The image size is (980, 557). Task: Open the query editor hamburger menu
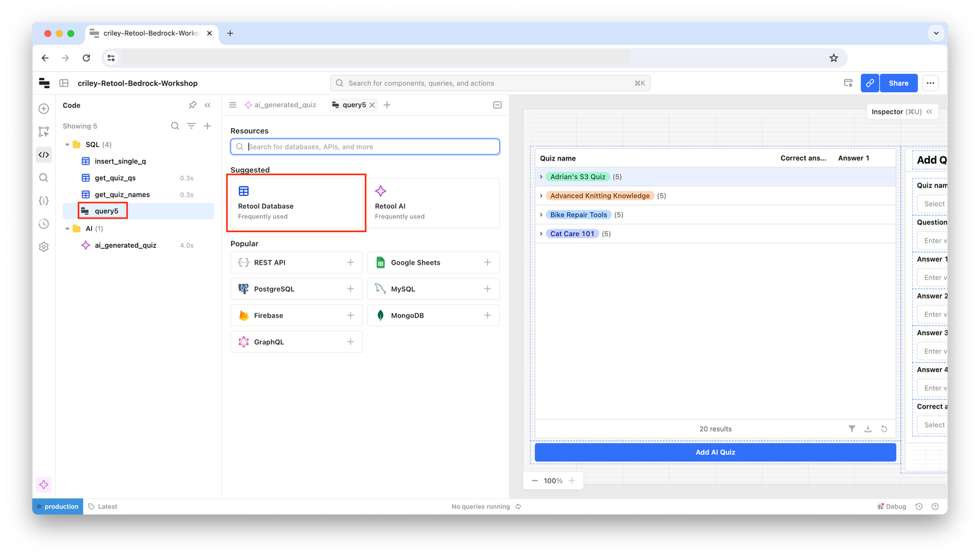point(233,105)
